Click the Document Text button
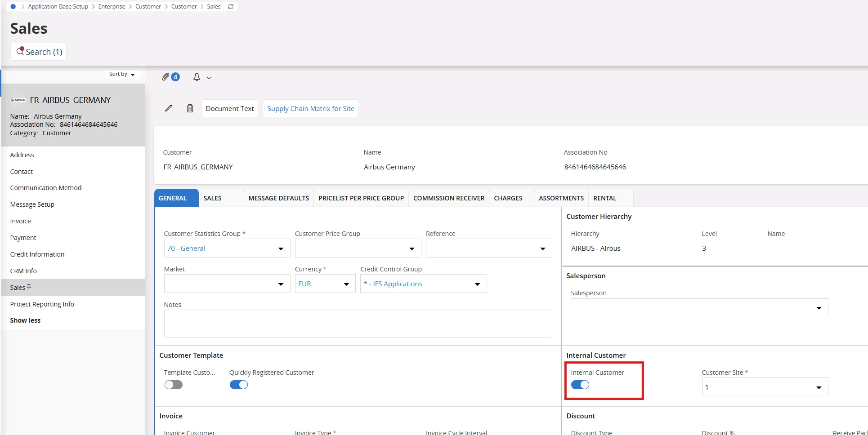The image size is (868, 435). [229, 108]
